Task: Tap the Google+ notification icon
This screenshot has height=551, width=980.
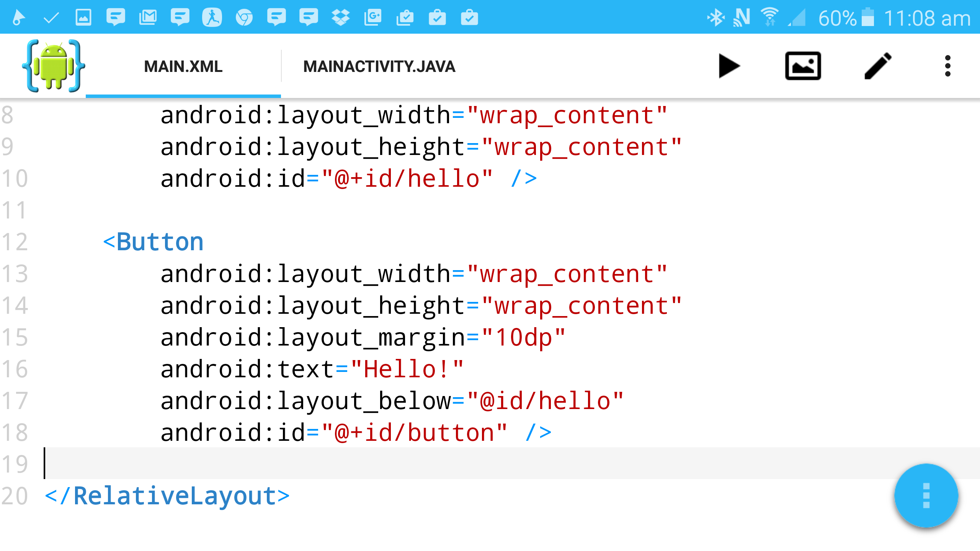Action: click(x=373, y=18)
